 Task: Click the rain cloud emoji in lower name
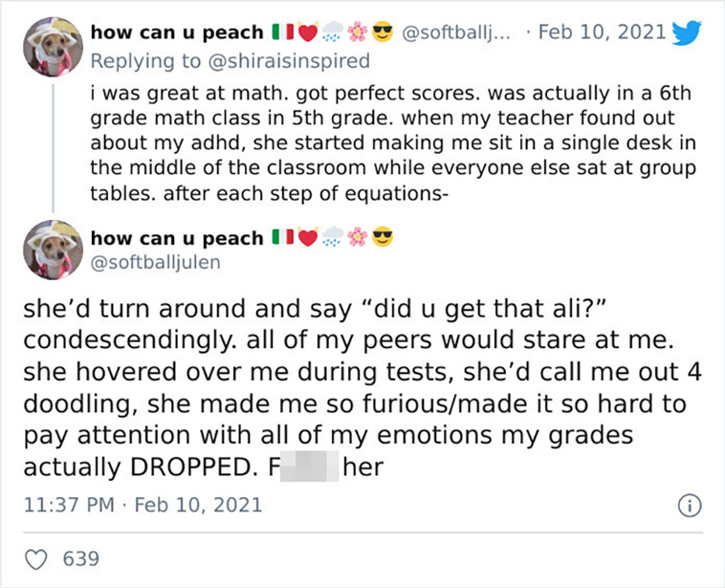point(333,237)
